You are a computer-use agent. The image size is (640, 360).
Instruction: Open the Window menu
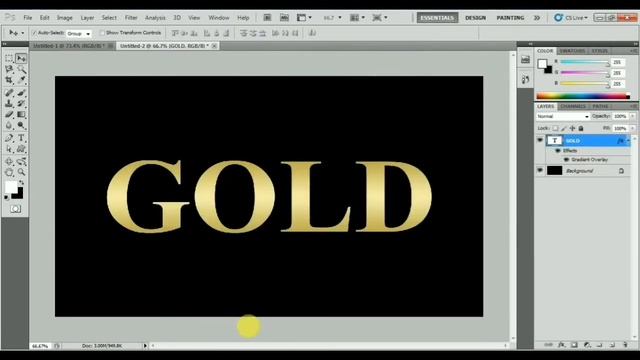(219, 18)
